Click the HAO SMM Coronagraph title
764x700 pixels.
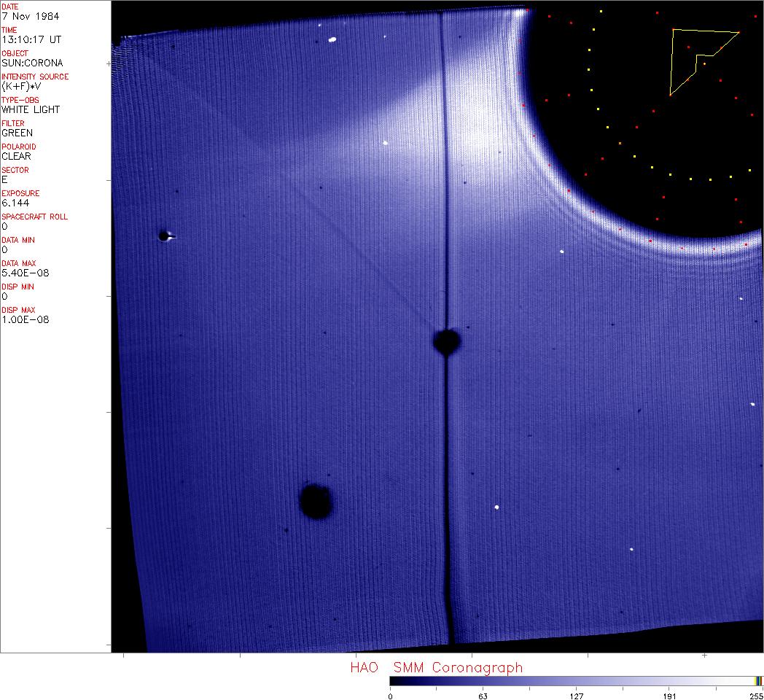(436, 668)
